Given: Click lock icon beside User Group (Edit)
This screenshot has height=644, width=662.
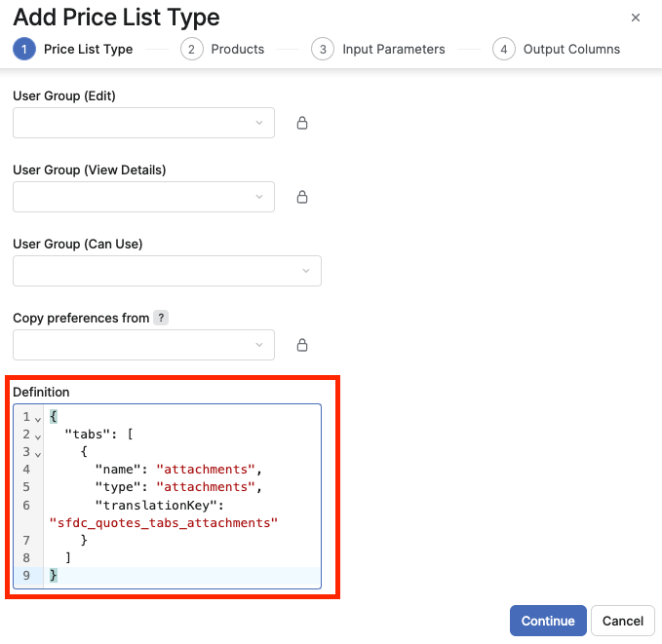Looking at the screenshot, I should (302, 124).
